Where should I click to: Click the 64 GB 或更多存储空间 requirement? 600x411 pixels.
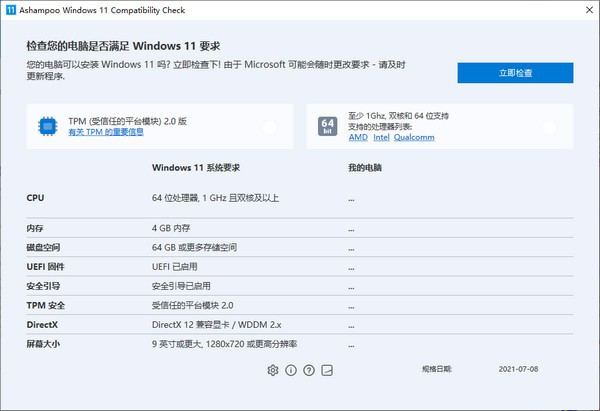click(x=194, y=247)
